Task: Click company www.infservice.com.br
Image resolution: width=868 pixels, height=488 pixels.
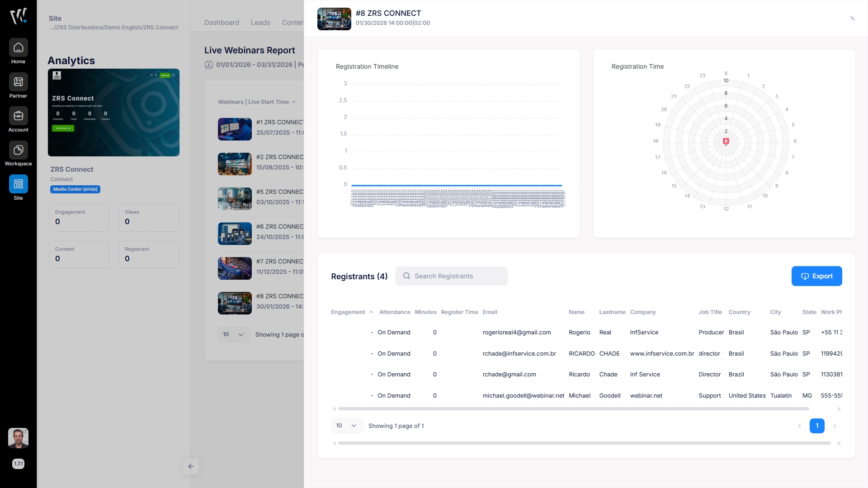Action: pyautogui.click(x=662, y=354)
